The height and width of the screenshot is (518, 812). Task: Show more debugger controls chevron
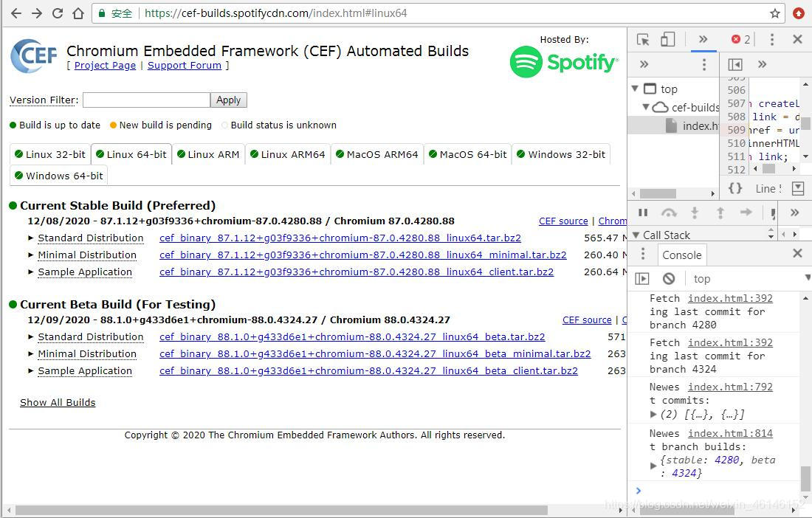[795, 213]
